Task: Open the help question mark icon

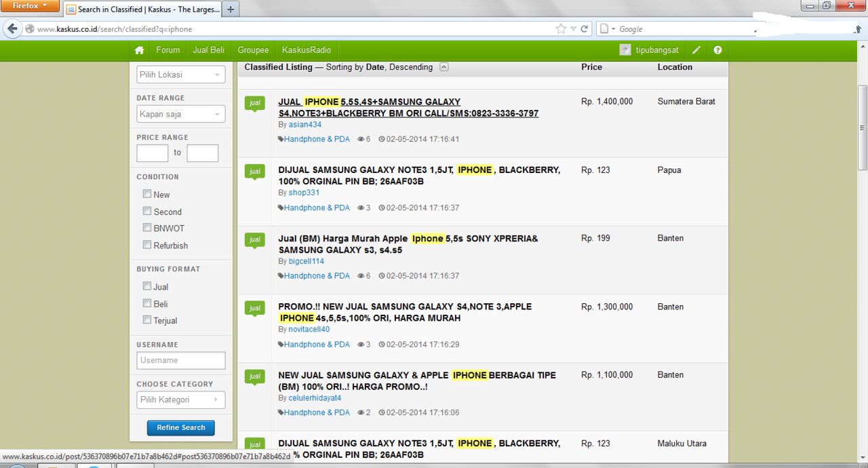Action: 717,50
